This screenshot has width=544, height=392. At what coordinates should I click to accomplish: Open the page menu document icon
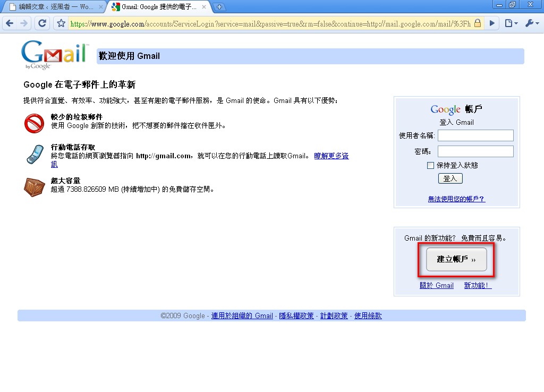tap(511, 23)
